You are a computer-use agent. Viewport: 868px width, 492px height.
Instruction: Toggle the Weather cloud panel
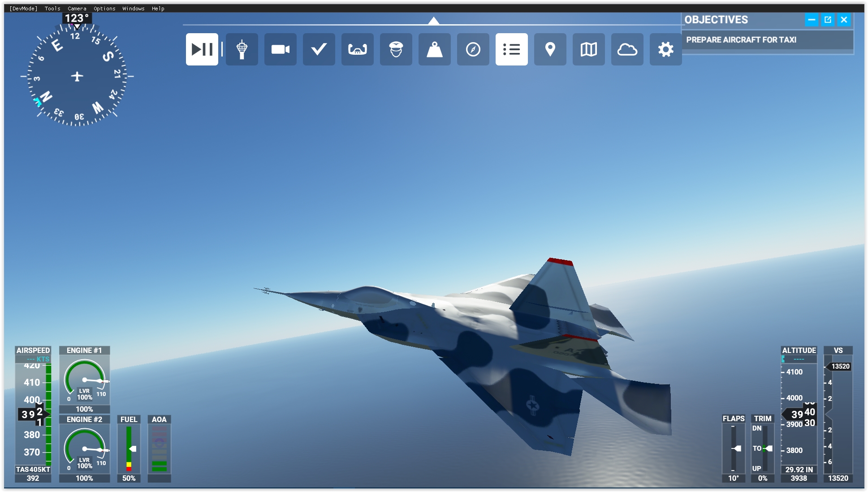coord(627,49)
